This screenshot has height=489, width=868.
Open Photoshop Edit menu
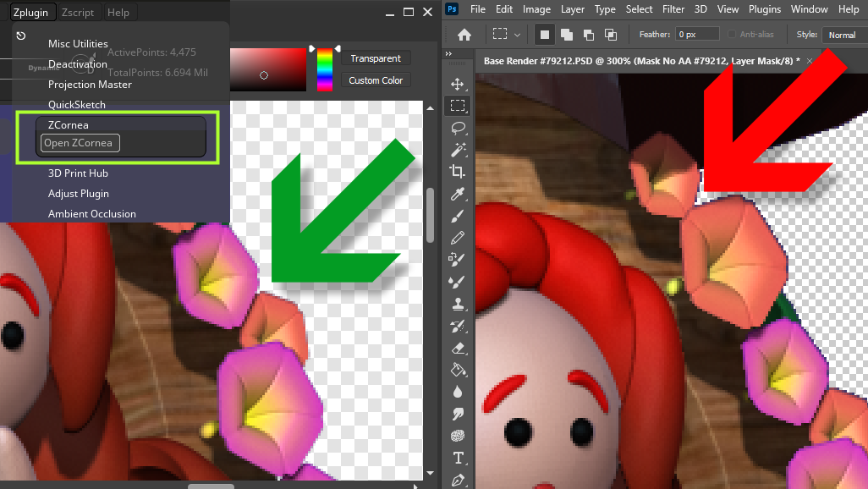[503, 9]
